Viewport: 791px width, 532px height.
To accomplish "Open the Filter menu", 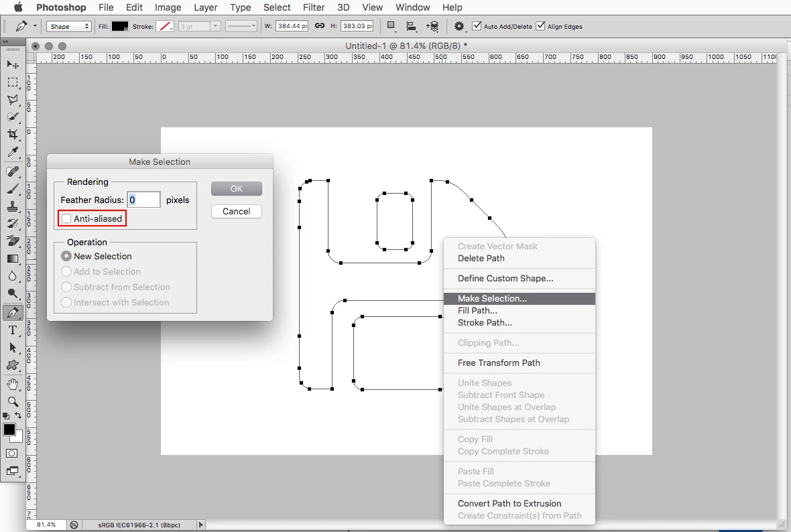I will (x=314, y=7).
